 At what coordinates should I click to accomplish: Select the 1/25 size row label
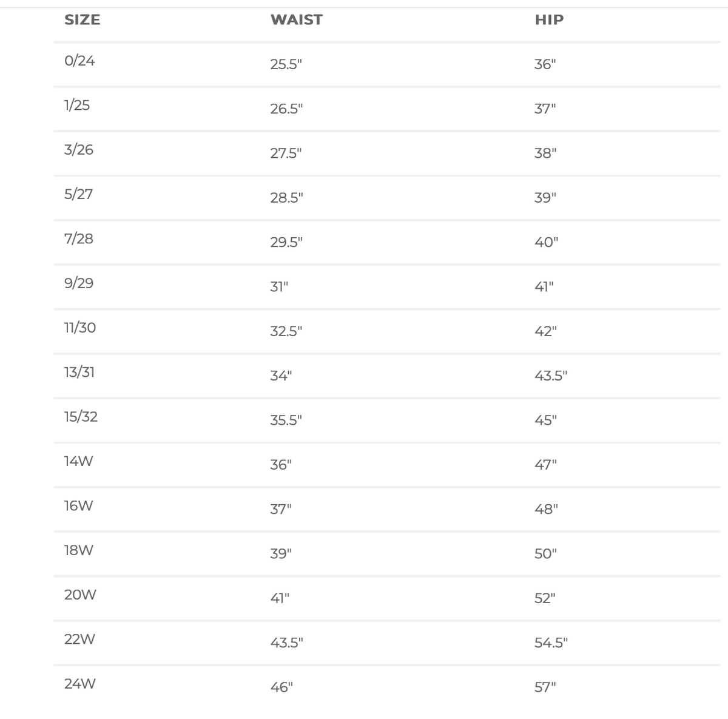click(x=76, y=105)
